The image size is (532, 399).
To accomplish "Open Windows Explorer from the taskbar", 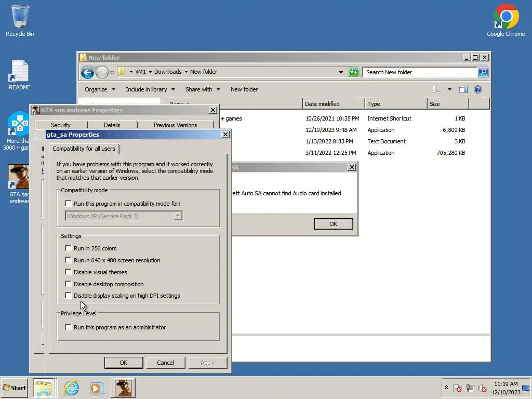I will pyautogui.click(x=44, y=388).
